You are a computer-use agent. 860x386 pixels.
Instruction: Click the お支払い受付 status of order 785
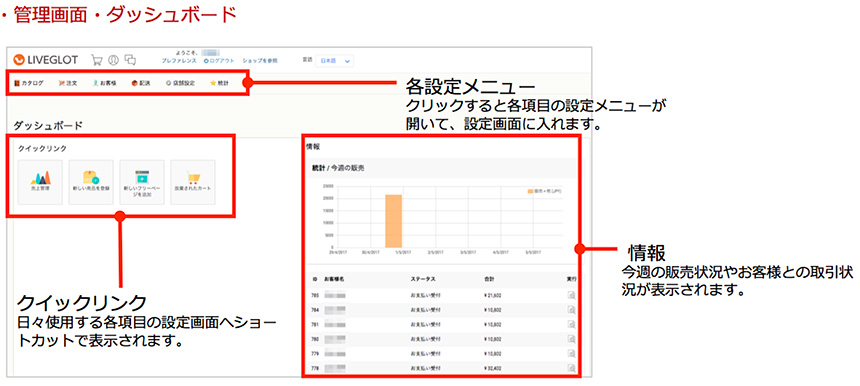point(425,295)
